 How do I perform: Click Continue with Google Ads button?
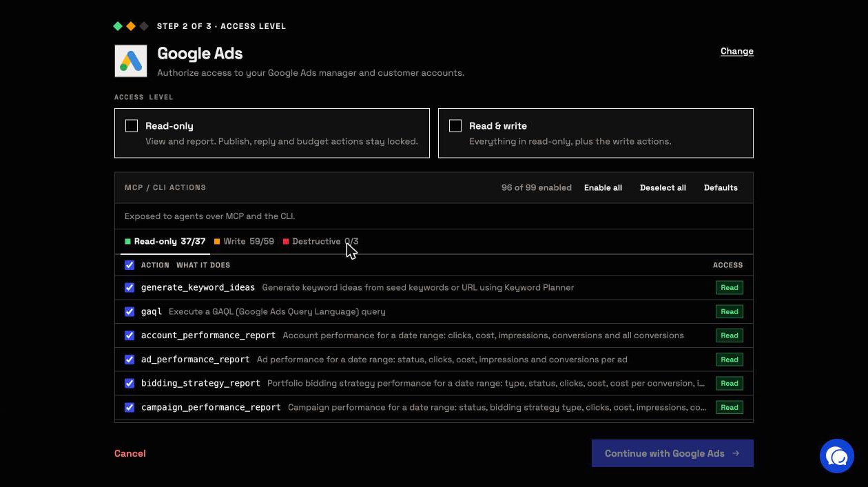click(x=672, y=453)
